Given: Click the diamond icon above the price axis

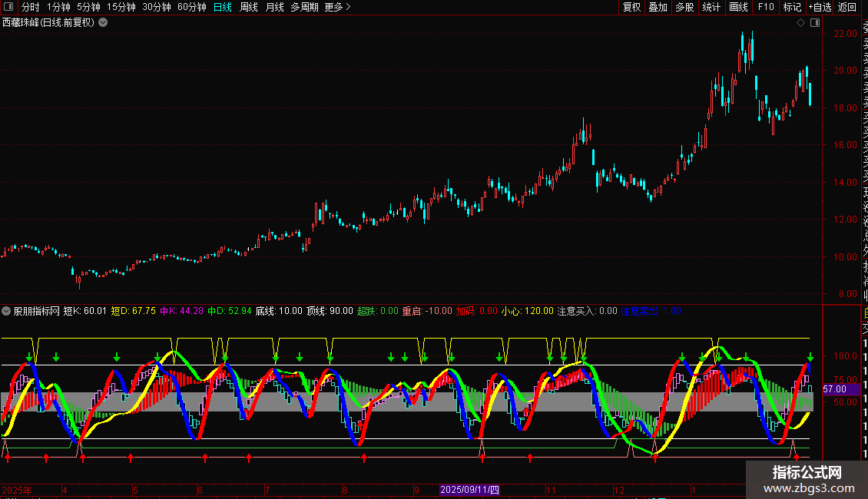Looking at the screenshot, I should pyautogui.click(x=800, y=22).
